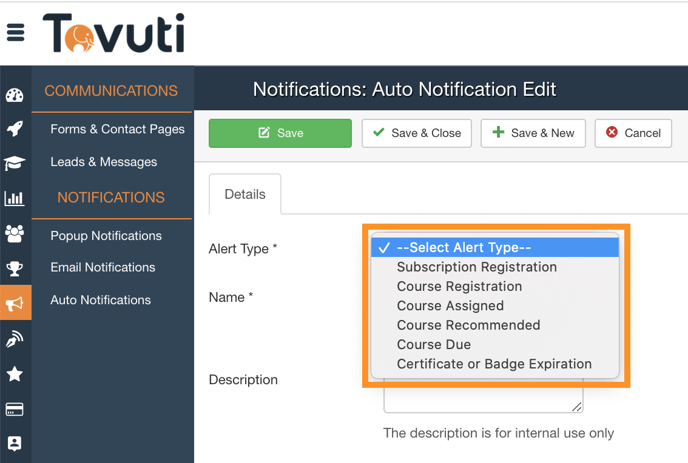Open Email Notifications menu item
Image resolution: width=688 pixels, height=463 pixels.
point(103,267)
